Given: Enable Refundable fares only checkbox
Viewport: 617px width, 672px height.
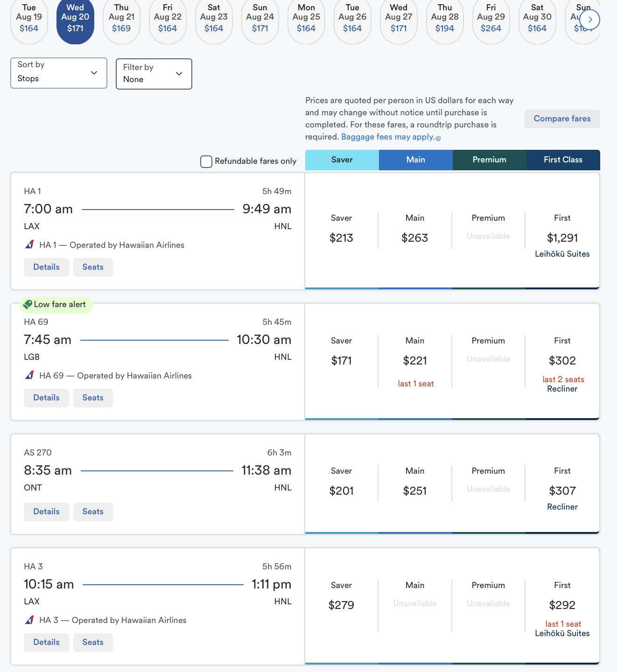Looking at the screenshot, I should [206, 161].
